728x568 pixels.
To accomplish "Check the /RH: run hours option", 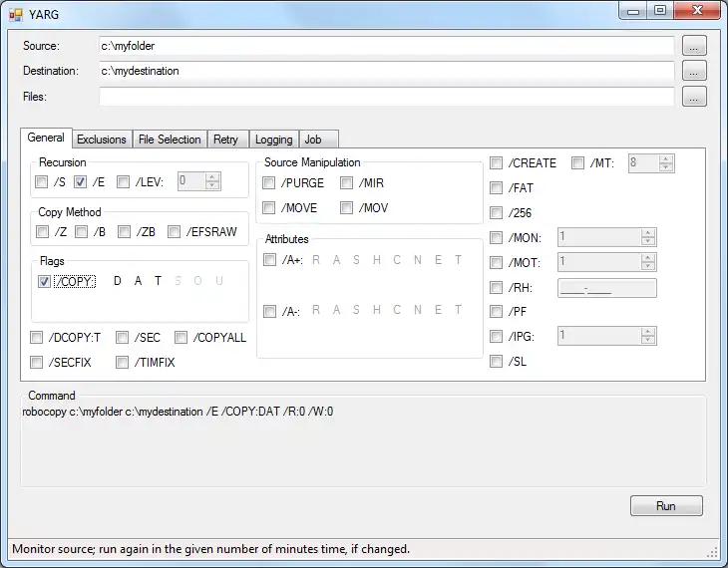I will pyautogui.click(x=497, y=287).
